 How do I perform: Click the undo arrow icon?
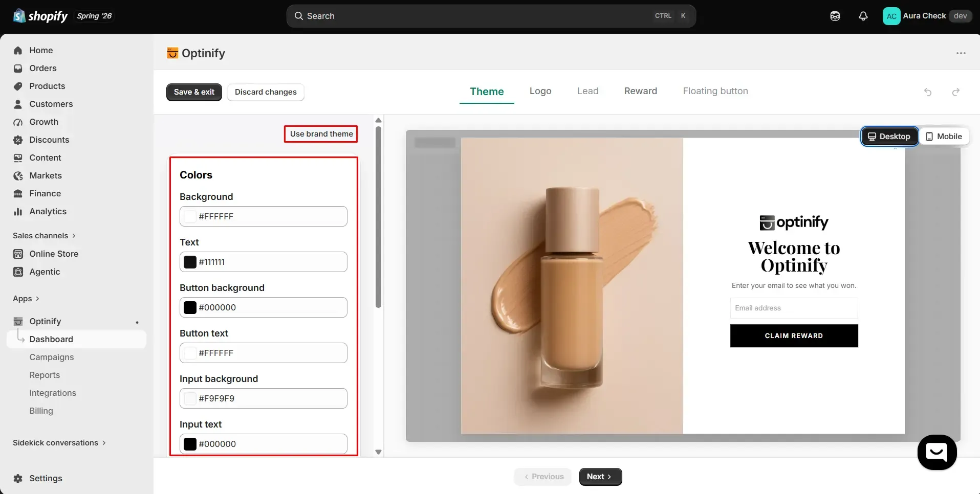(x=928, y=92)
